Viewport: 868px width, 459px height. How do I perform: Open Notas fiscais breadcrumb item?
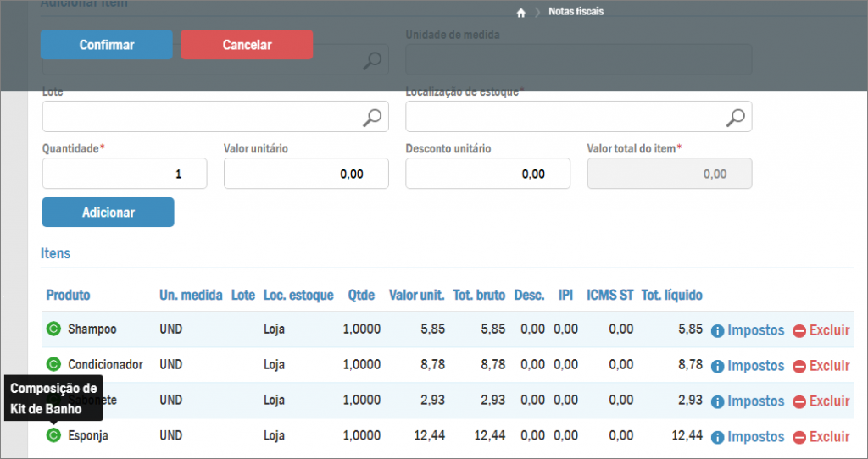[x=576, y=13]
